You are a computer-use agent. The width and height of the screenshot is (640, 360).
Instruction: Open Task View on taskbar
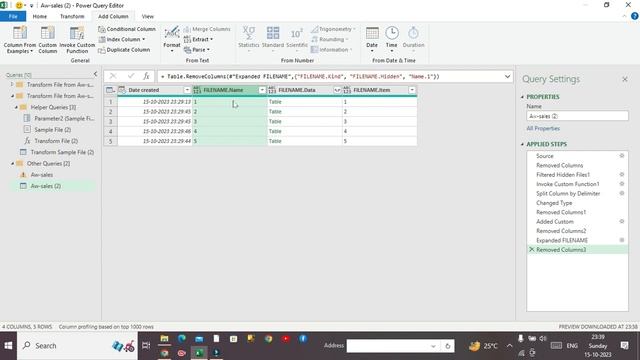click(x=146, y=346)
